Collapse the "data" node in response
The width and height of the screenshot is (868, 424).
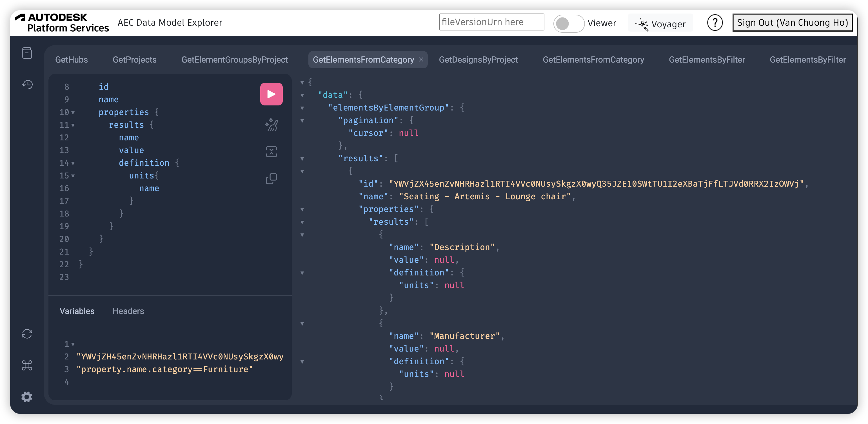coord(302,96)
